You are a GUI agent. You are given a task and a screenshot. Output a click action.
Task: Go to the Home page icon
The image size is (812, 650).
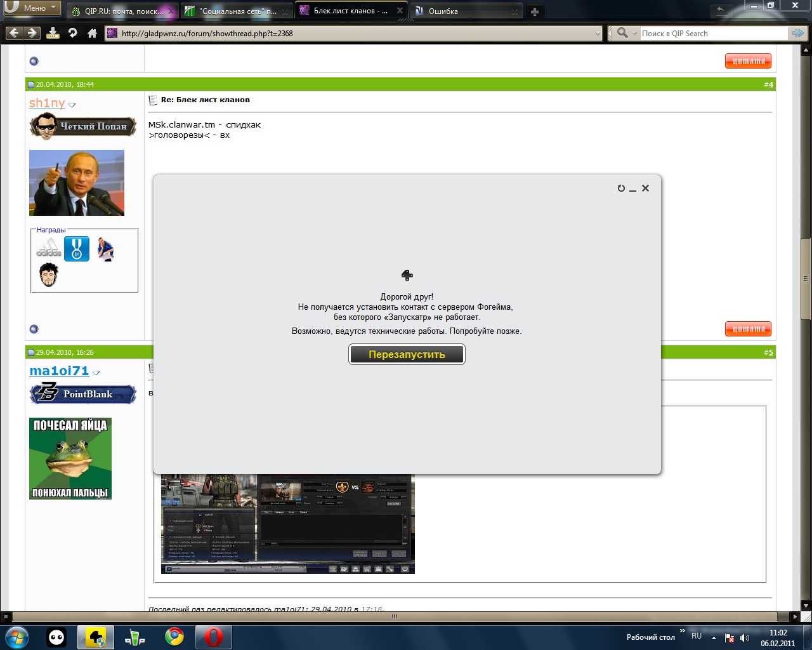[92, 33]
